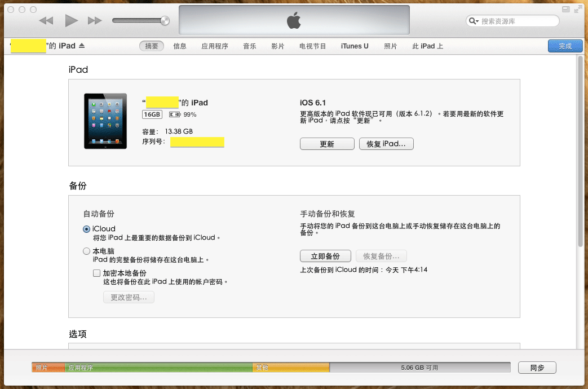The image size is (588, 389).
Task: Click the iPad device thumbnail image
Action: [x=105, y=121]
